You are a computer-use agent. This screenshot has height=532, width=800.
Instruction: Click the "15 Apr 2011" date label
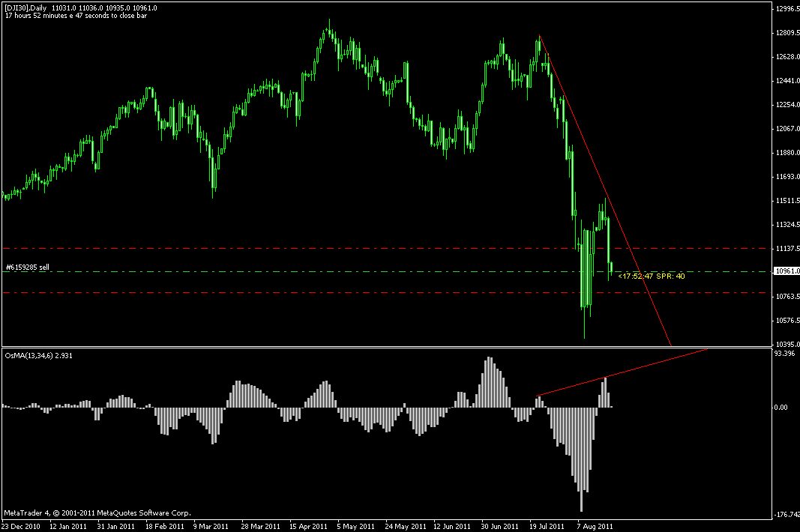pos(308,527)
